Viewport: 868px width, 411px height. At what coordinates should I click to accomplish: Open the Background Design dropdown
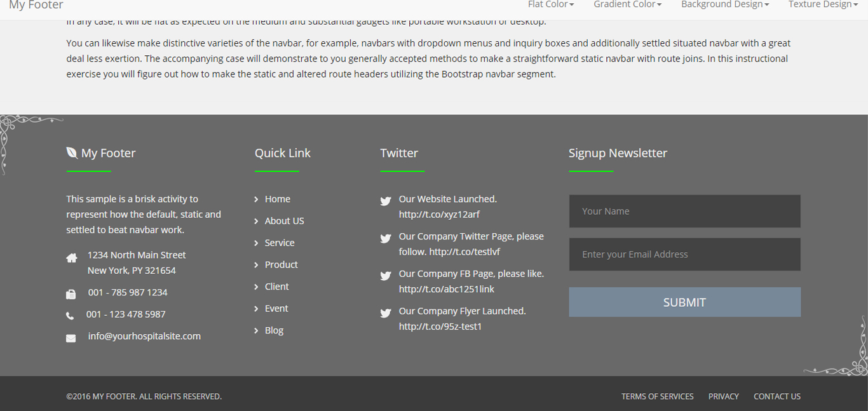point(724,5)
